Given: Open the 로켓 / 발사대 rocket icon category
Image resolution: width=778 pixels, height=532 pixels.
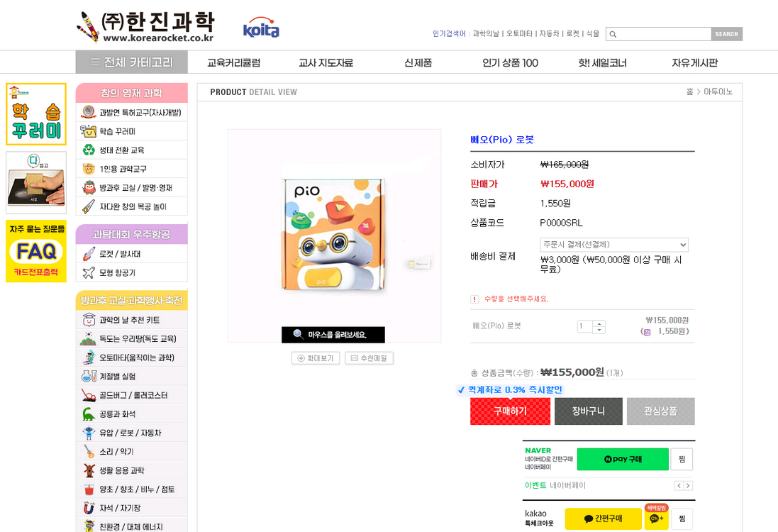Looking at the screenshot, I should coord(89,254).
